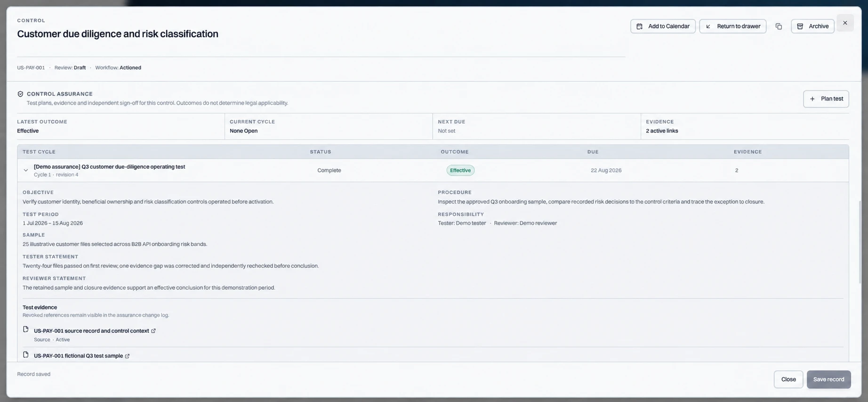Close the control dialog with the X
The height and width of the screenshot is (402, 868).
pyautogui.click(x=845, y=23)
